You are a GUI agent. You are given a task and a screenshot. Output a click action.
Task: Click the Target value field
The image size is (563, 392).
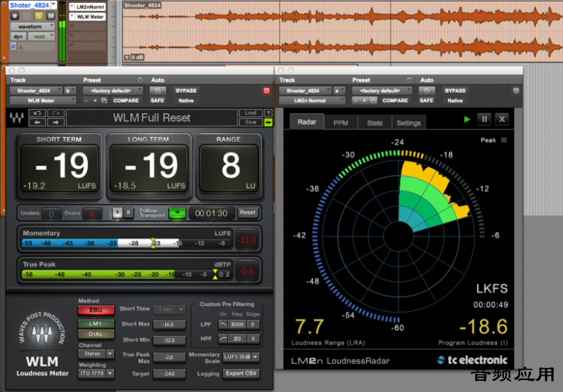click(x=169, y=374)
